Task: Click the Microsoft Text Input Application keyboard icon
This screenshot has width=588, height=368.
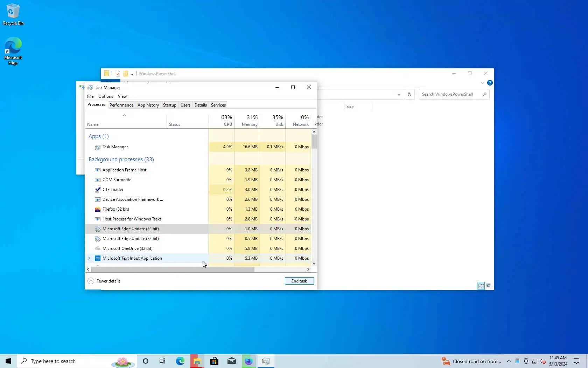Action: 98,258
